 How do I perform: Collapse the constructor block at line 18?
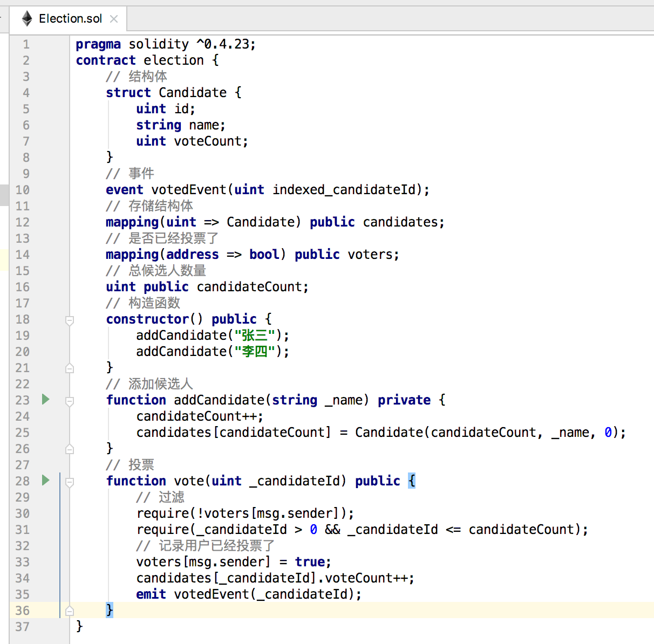pos(70,320)
